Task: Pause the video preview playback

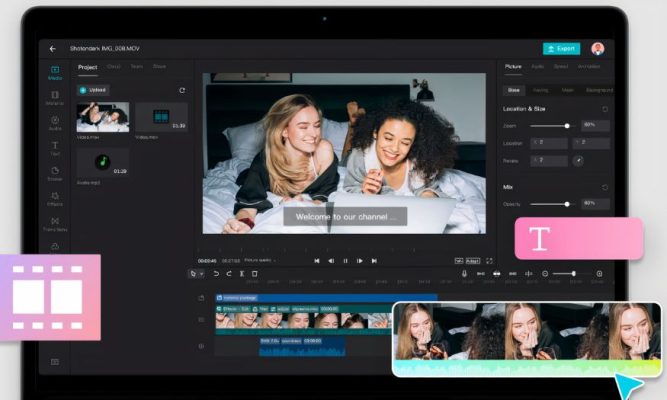Action: [345, 260]
